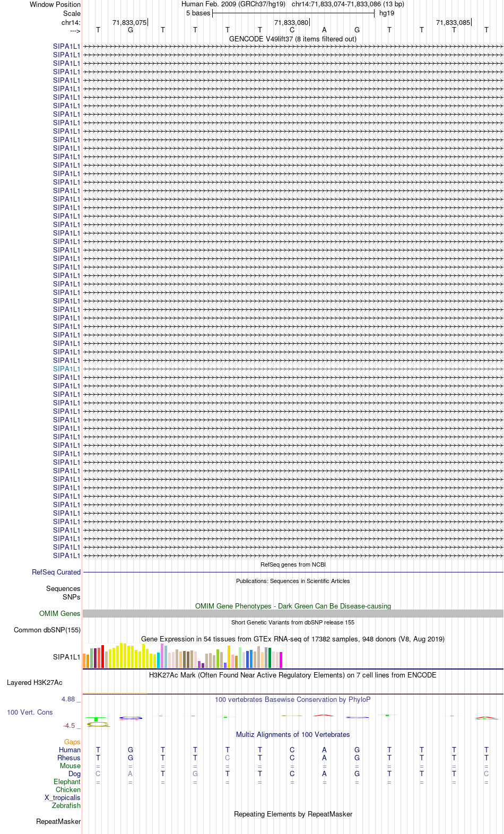Click the 'RepeatMasker' track label
Image resolution: width=504 pixels, height=834 pixels.
click(x=58, y=822)
